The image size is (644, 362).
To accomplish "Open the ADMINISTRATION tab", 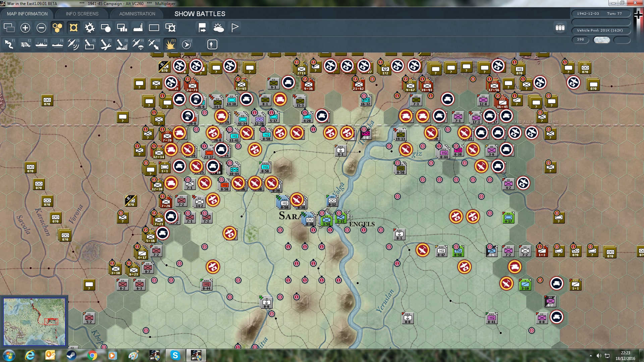I will click(137, 14).
